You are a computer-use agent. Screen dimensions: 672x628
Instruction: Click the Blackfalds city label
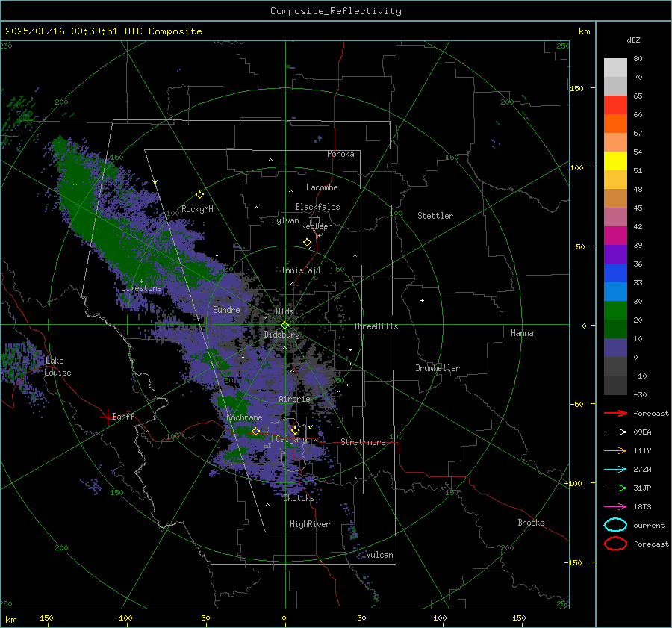(317, 207)
